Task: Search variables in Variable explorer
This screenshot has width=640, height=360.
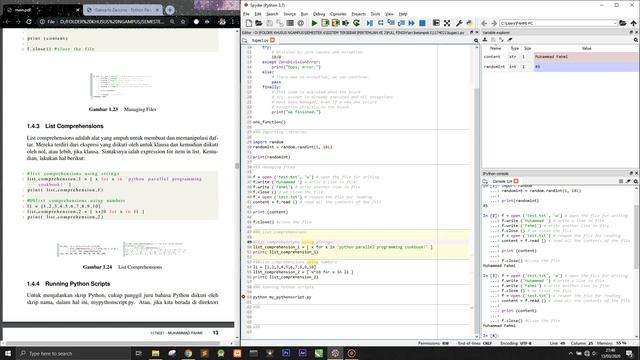Action: 636,40
